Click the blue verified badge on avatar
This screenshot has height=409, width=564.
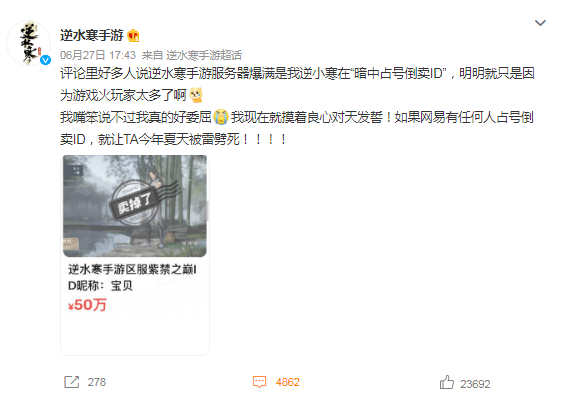tap(45, 60)
